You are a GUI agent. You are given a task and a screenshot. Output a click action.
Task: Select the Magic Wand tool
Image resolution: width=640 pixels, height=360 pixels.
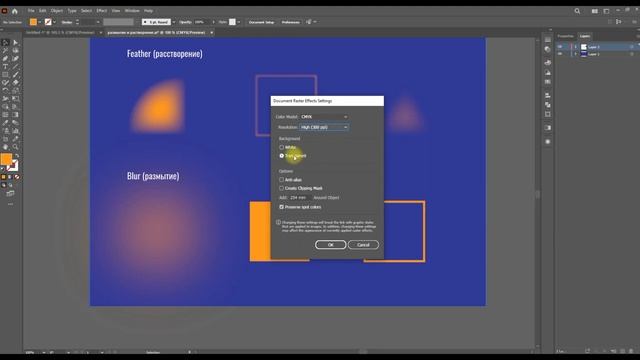pos(5,51)
